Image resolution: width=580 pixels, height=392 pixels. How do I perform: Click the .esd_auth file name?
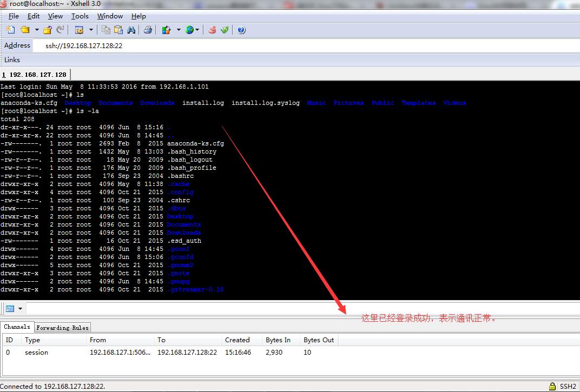pos(184,241)
